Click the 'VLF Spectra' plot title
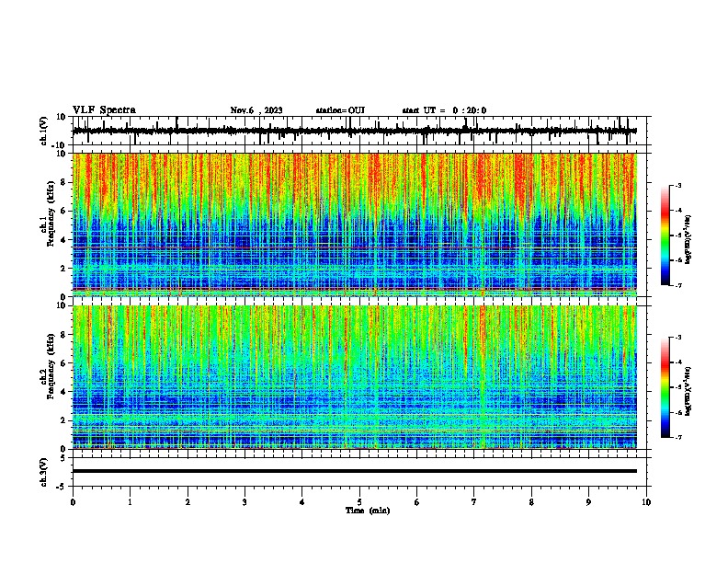The image size is (728, 563). (104, 110)
